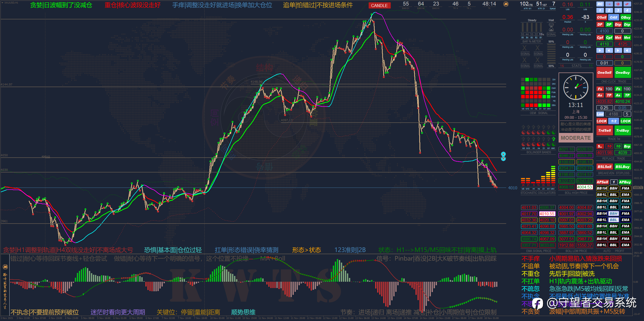
Task: Click the red eye icon button
Action: (x=618, y=4)
